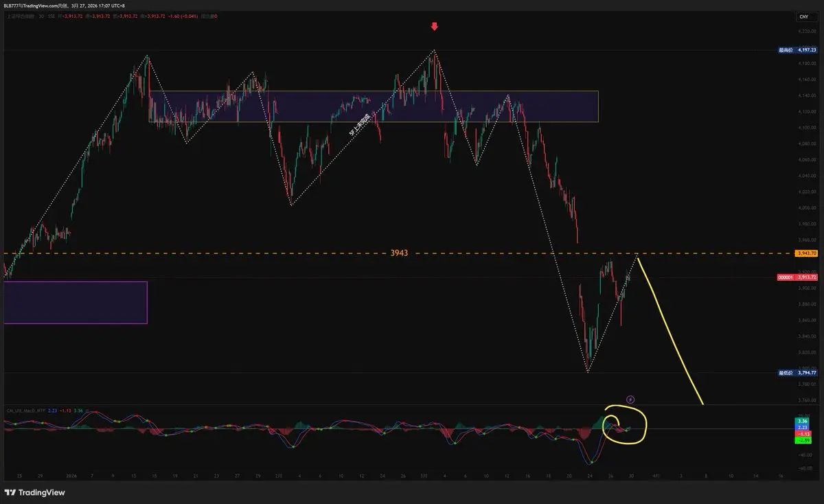Screen dimensions: 824x504
Task: Click the CM_Ult_MacD_MTF indicator legend
Action: [45, 411]
